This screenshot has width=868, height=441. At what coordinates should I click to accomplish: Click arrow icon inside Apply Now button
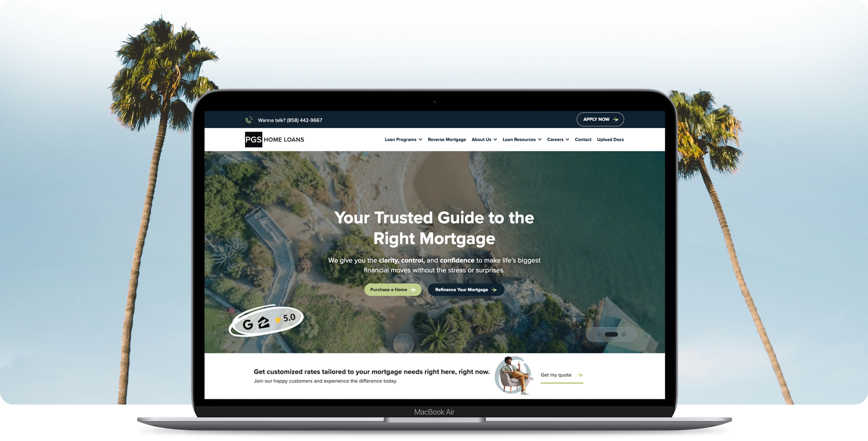click(x=616, y=119)
